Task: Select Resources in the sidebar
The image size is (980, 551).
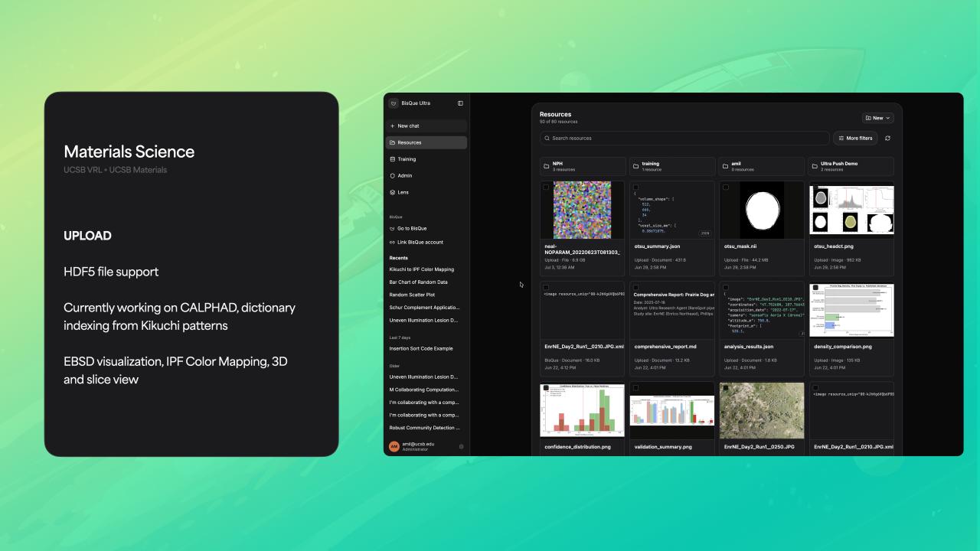Action: tap(426, 142)
